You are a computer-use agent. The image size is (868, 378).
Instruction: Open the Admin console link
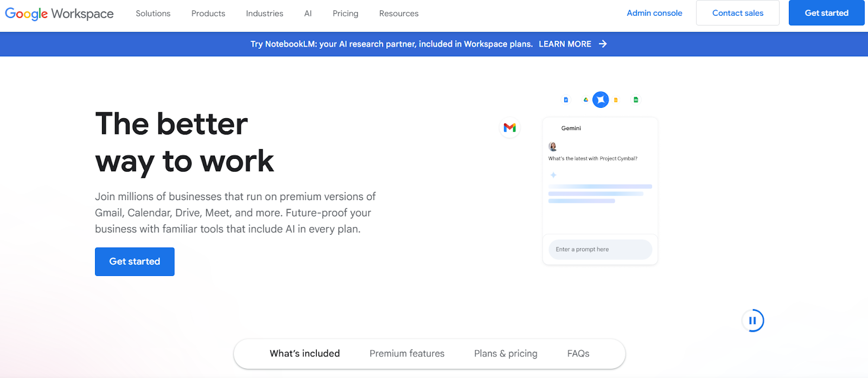pyautogui.click(x=654, y=13)
